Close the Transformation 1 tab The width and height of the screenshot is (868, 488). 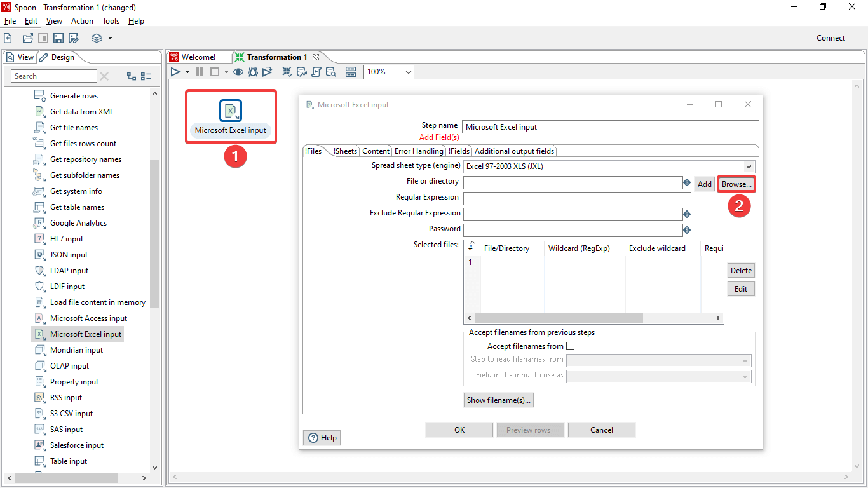[x=316, y=57]
